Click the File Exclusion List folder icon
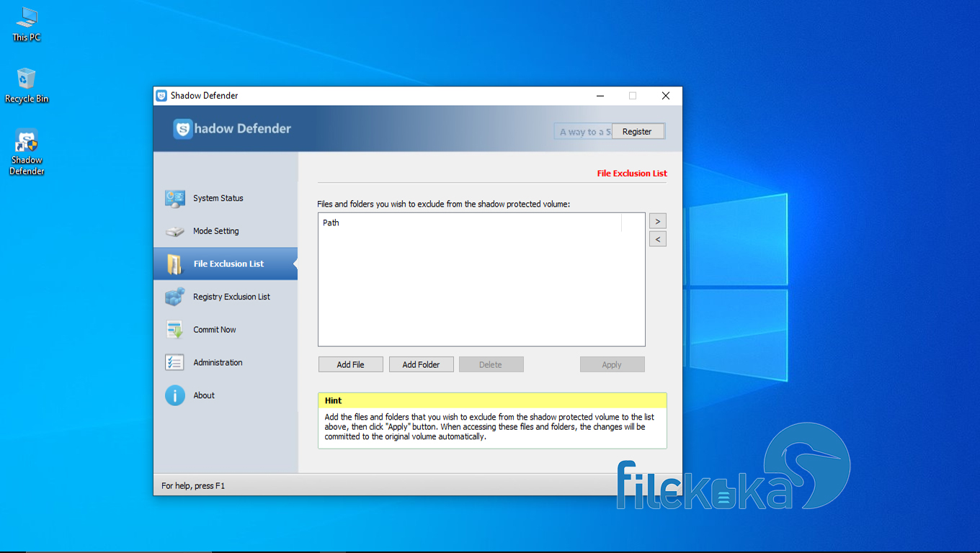980x553 pixels. [x=175, y=264]
